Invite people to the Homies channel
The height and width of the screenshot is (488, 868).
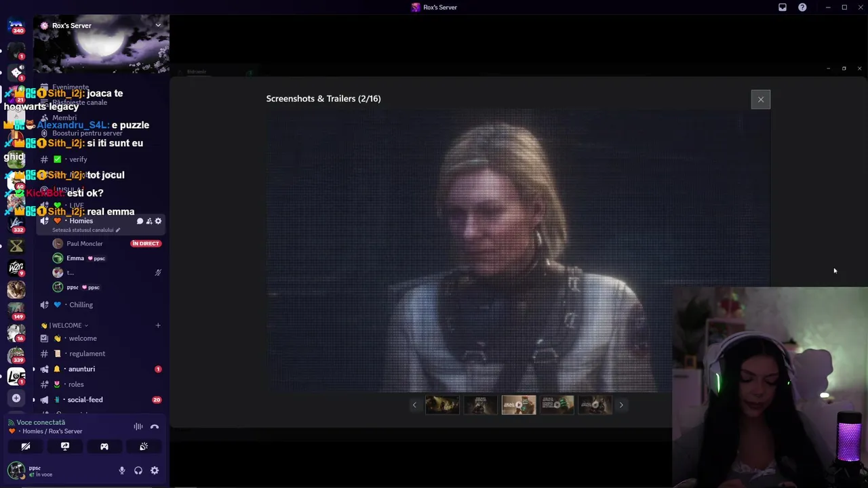click(x=149, y=221)
